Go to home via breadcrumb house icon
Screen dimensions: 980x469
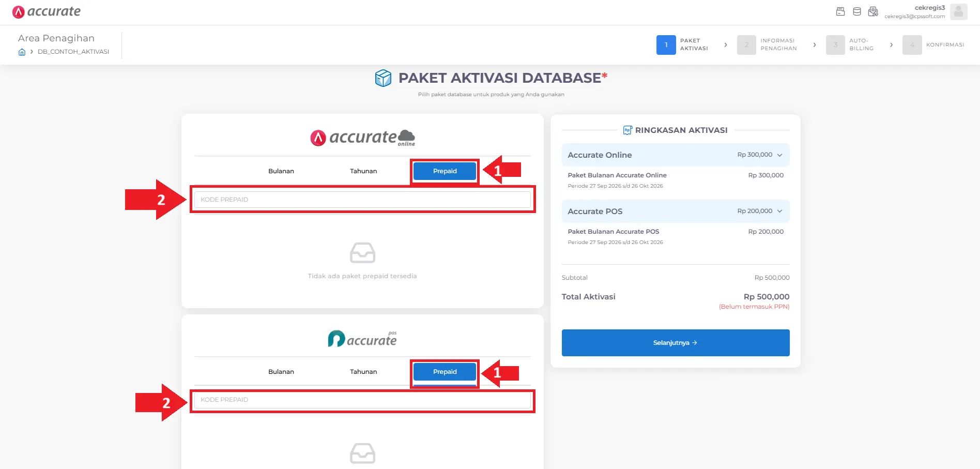22,52
